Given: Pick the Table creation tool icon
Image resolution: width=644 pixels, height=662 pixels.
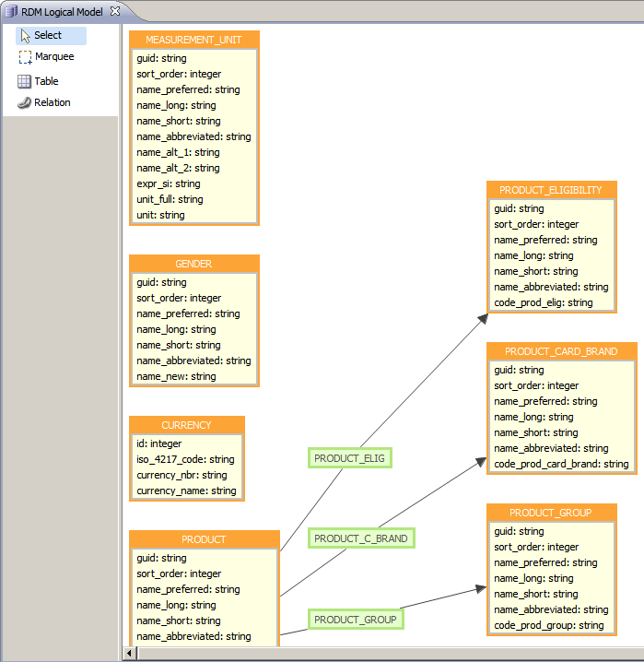Looking at the screenshot, I should [25, 81].
